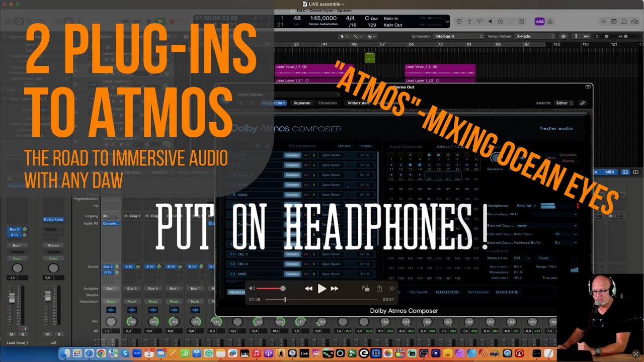Open the Einrasten Intelligent dropdown
Image resolution: width=644 pixels, height=362 pixels.
[459, 36]
